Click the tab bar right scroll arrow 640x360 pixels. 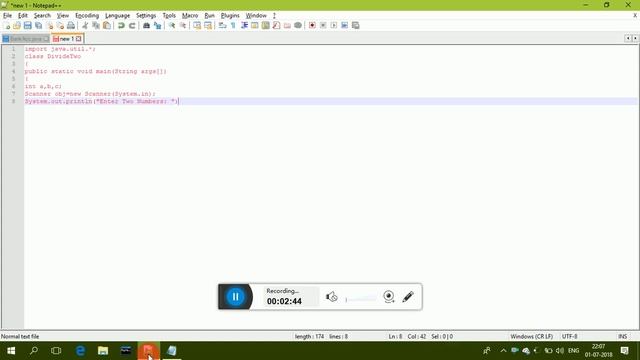click(x=635, y=38)
